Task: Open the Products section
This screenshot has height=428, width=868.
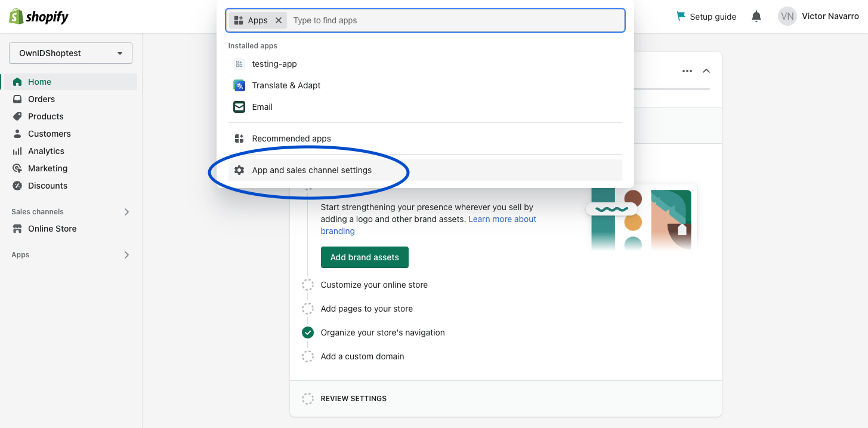Action: click(46, 116)
